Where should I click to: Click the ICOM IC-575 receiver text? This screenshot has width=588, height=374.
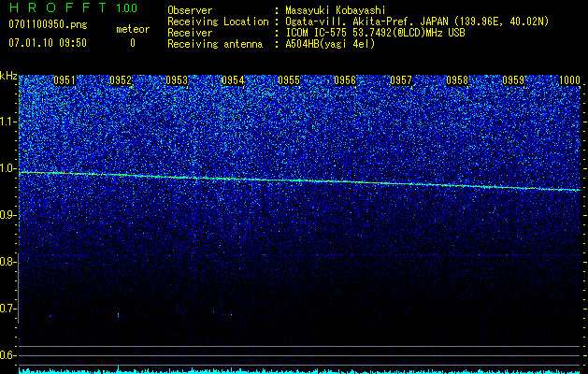click(x=375, y=33)
